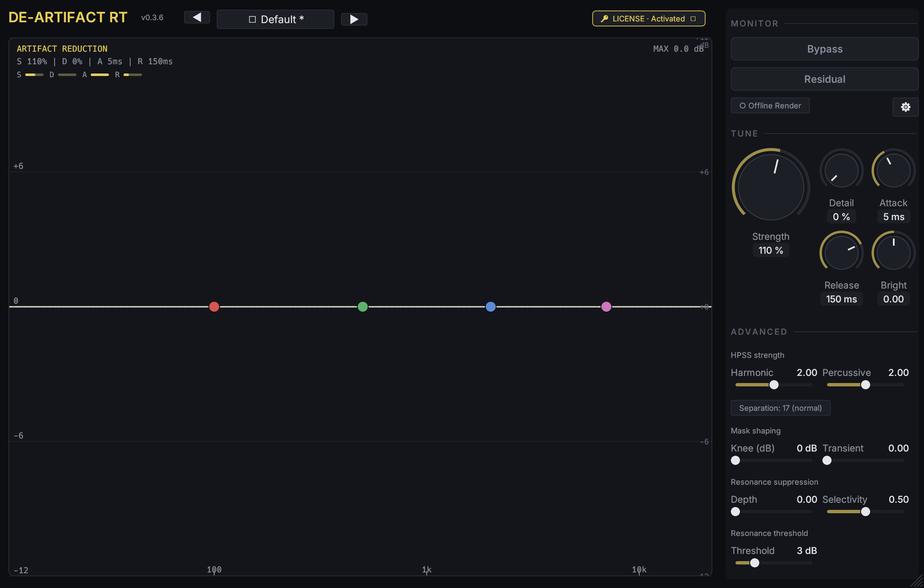
Task: Click the red EQ band node
Action: click(x=214, y=307)
